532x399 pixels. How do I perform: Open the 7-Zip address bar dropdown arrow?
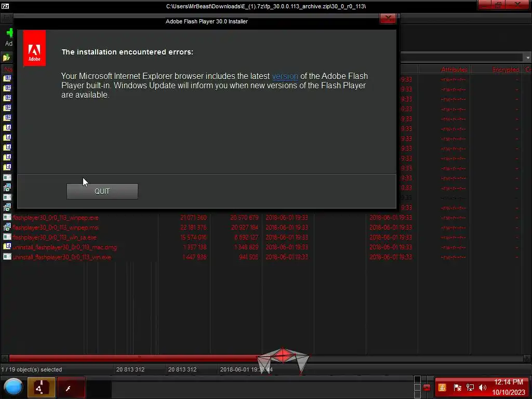[x=528, y=58]
